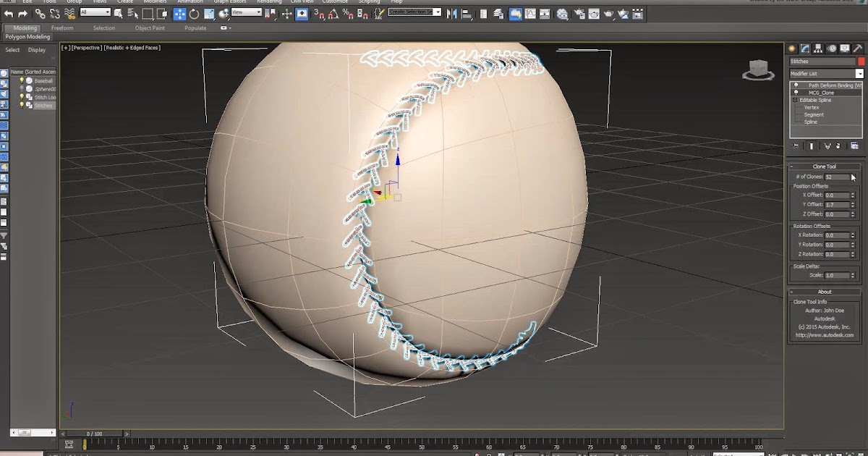Image resolution: width=868 pixels, height=456 pixels.
Task: Select the Select and Rotate tool
Action: [195, 14]
